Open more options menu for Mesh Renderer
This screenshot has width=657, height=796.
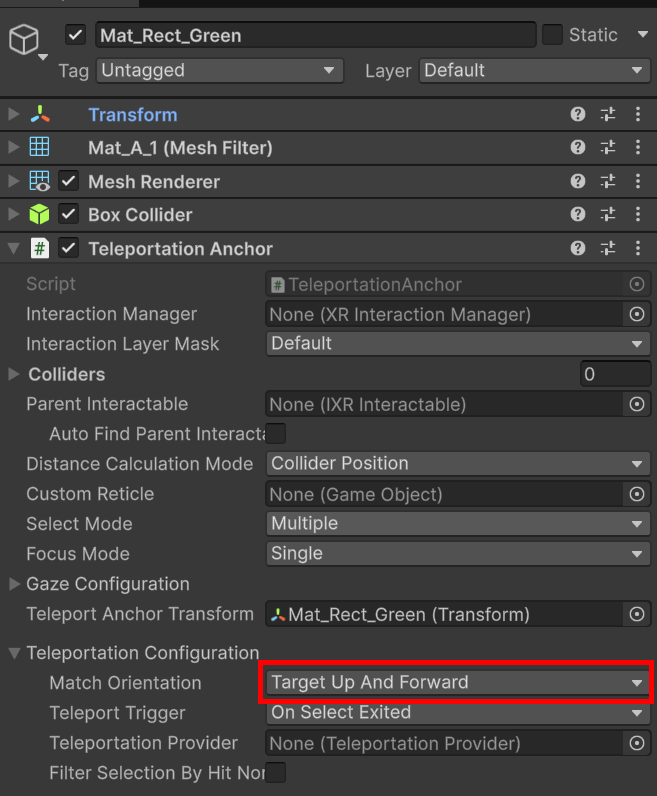[637, 182]
